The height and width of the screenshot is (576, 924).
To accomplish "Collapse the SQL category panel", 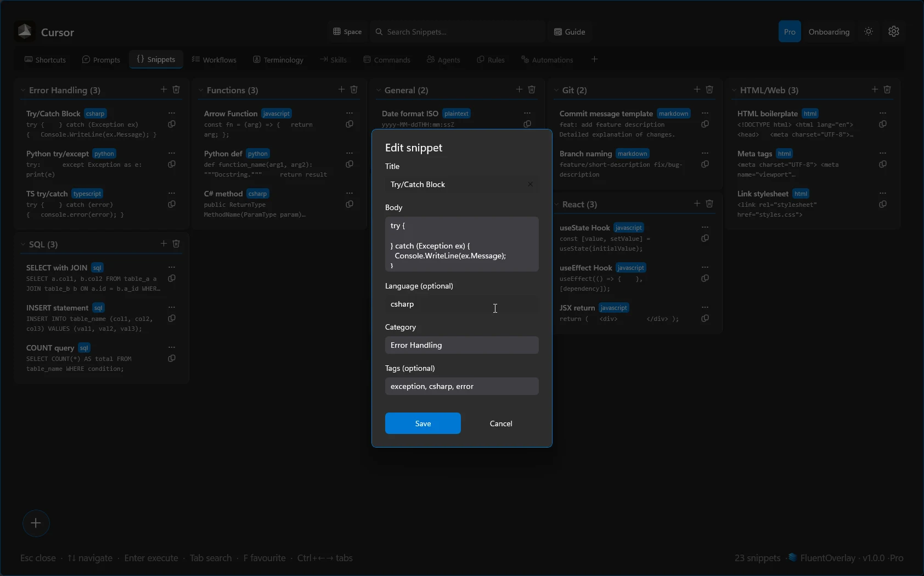I will pos(23,244).
